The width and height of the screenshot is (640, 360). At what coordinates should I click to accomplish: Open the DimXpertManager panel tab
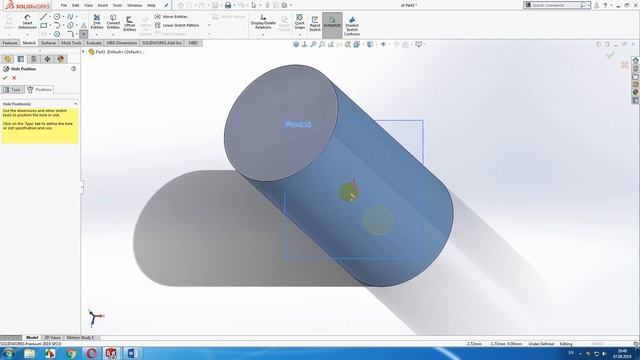[x=47, y=59]
